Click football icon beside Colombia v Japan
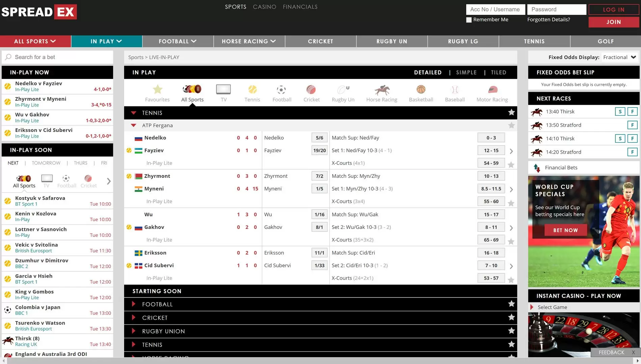 (x=8, y=310)
